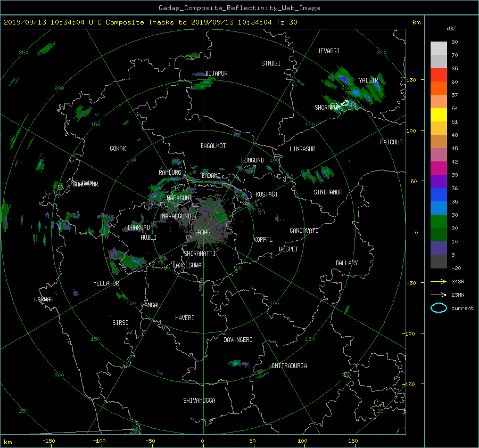The image size is (479, 448).
Task: Select the SHORAPUR location label
Action: coord(327,107)
